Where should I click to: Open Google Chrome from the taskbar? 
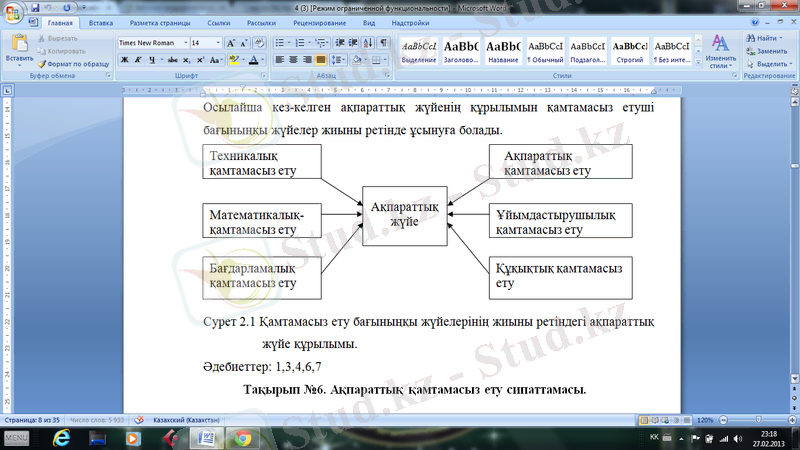coord(243,438)
